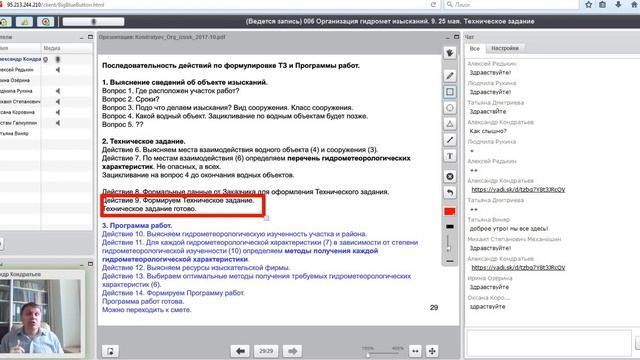Screen dimensions: 640x360
Task: Reload the browser page
Action: [433, 4]
